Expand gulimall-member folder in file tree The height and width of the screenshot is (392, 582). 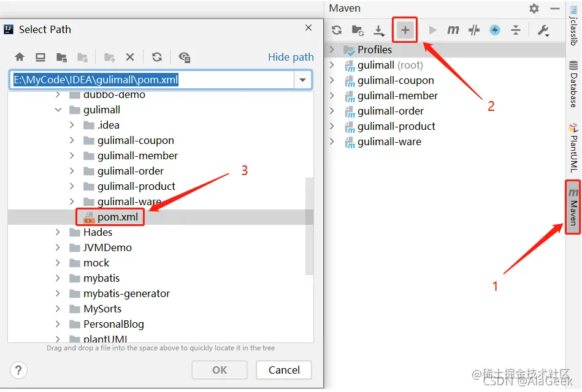tap(72, 156)
